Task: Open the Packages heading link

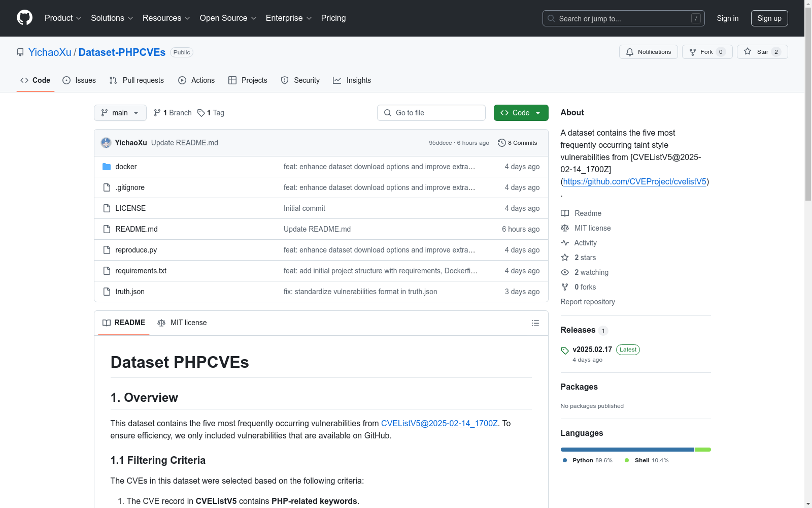Action: point(579,387)
